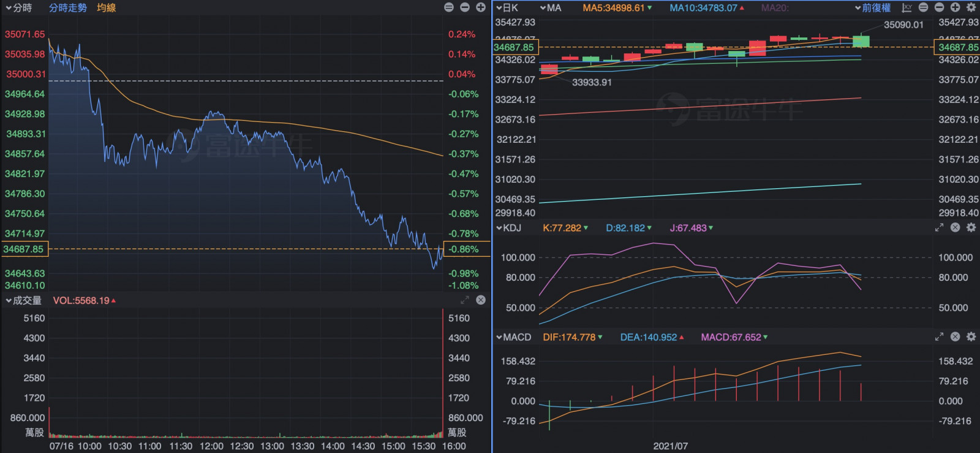Expand the KDJ indicator panel

[939, 227]
